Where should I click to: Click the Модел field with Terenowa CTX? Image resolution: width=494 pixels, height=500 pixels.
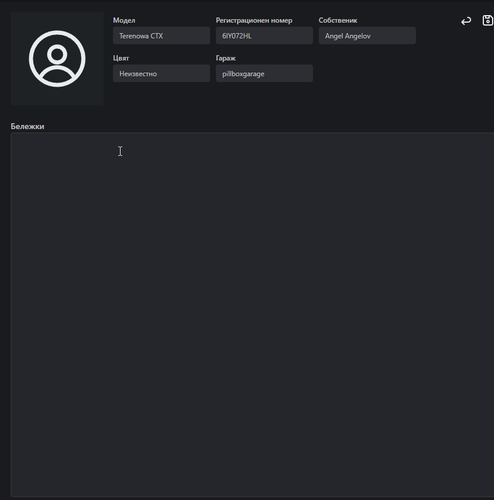click(x=161, y=36)
